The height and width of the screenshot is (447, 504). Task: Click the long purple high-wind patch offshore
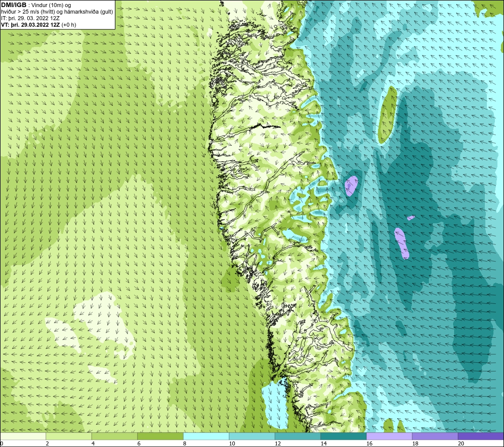(x=402, y=243)
